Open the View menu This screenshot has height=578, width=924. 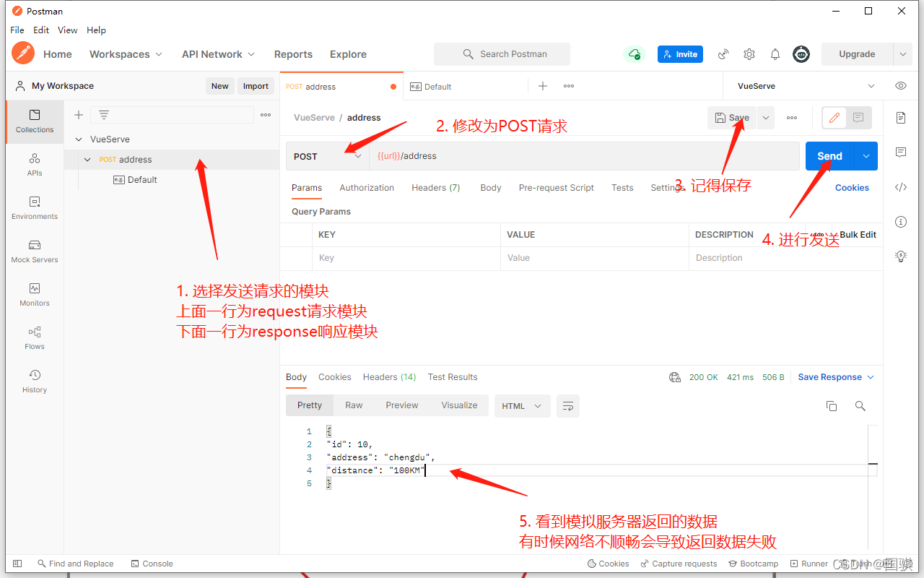(x=68, y=30)
